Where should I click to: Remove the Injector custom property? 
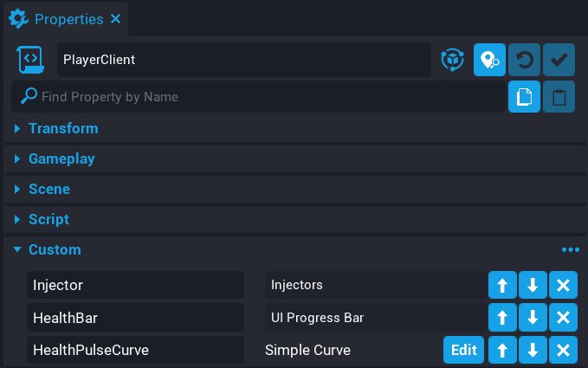tap(563, 285)
